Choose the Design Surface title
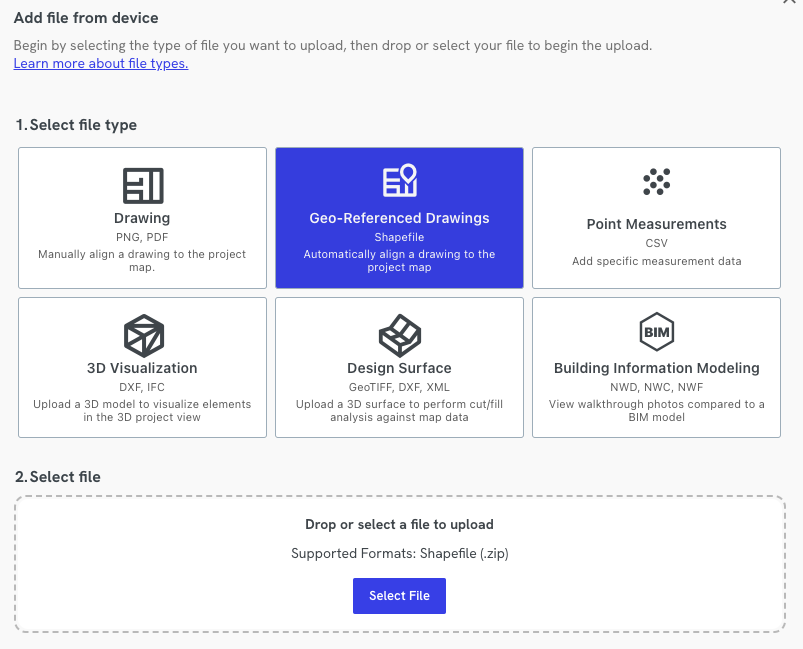Viewport: 803px width, 649px height. pyautogui.click(x=399, y=368)
